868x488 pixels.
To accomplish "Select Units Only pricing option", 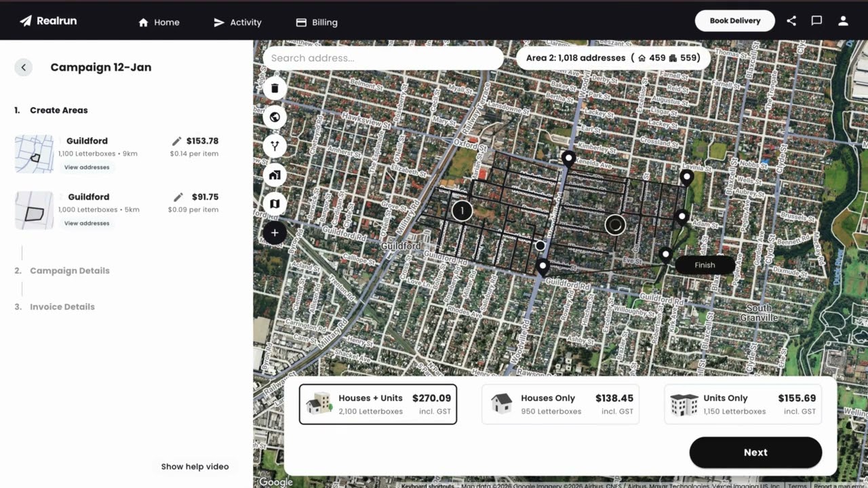I will pos(743,405).
